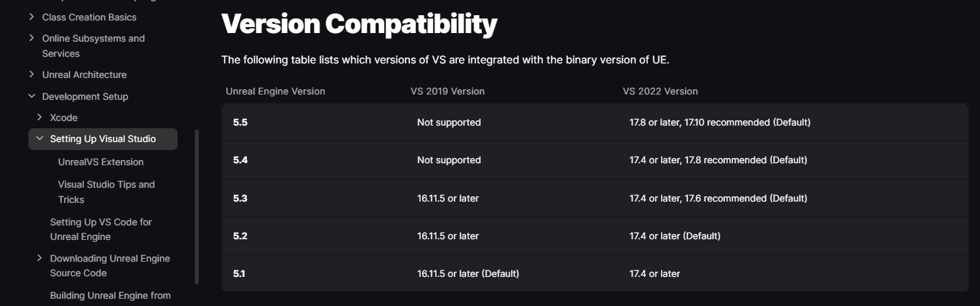Click the Unreal Architecture sidebar link

pyautogui.click(x=85, y=75)
